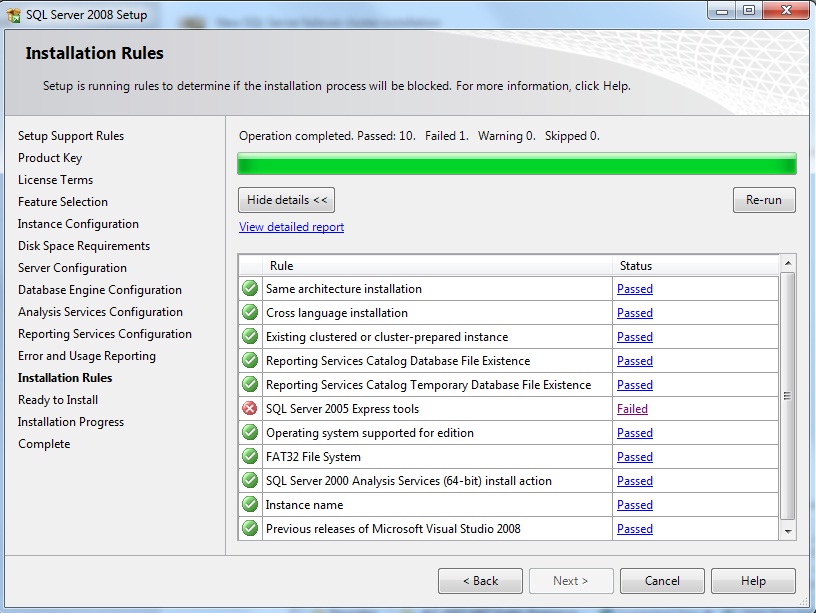Open Passed status for Cross language installation
816x613 pixels.
pos(634,313)
